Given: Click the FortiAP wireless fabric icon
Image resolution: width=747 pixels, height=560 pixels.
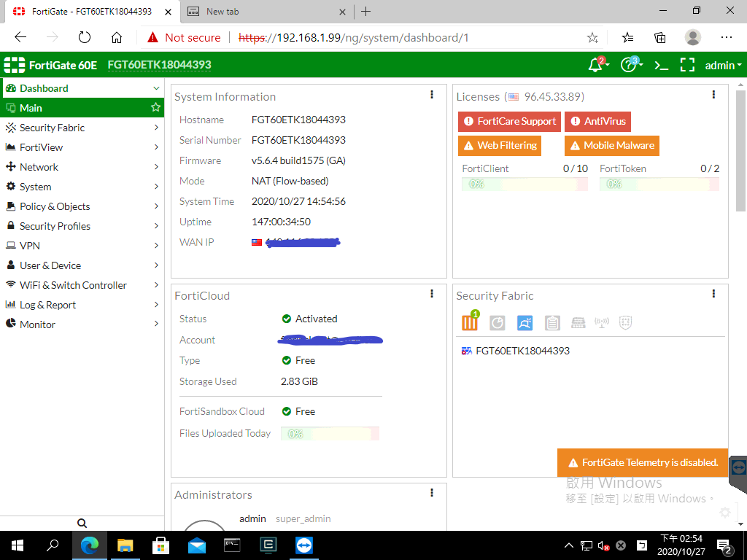Looking at the screenshot, I should (602, 323).
